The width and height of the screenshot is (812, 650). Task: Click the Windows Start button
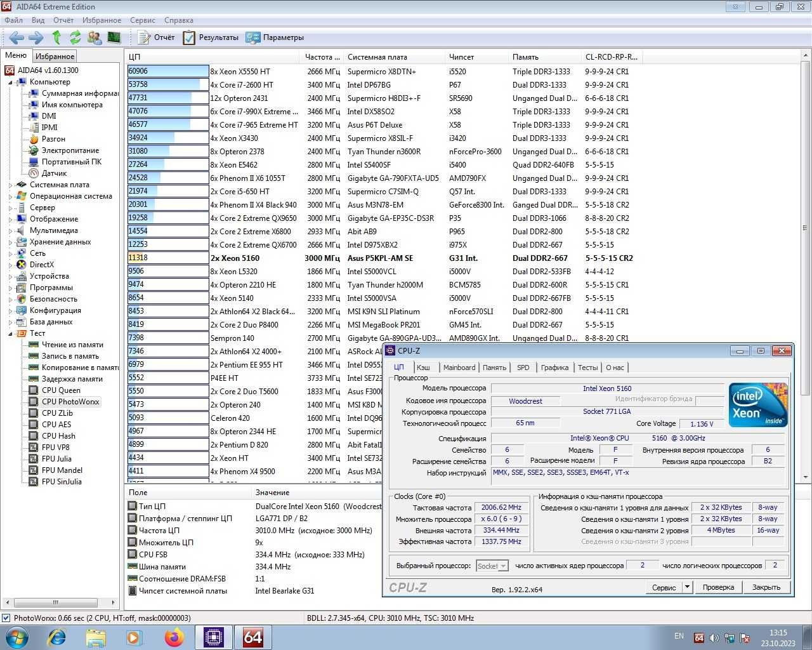point(16,637)
